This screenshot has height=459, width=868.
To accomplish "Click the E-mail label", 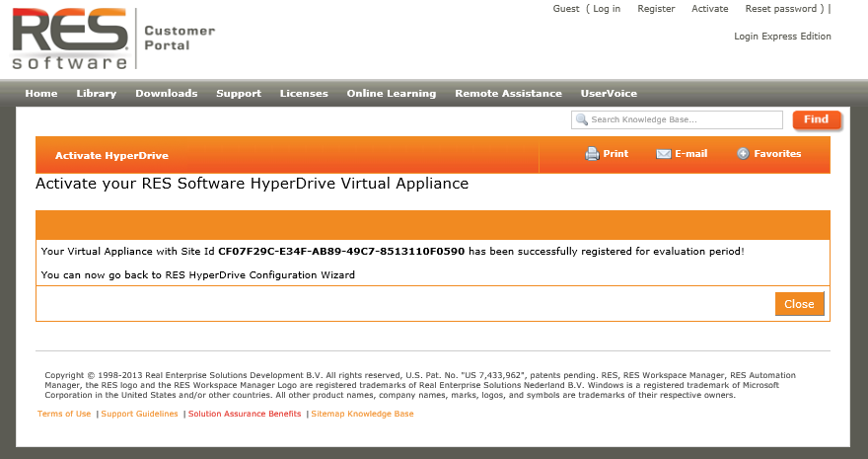I will click(690, 154).
